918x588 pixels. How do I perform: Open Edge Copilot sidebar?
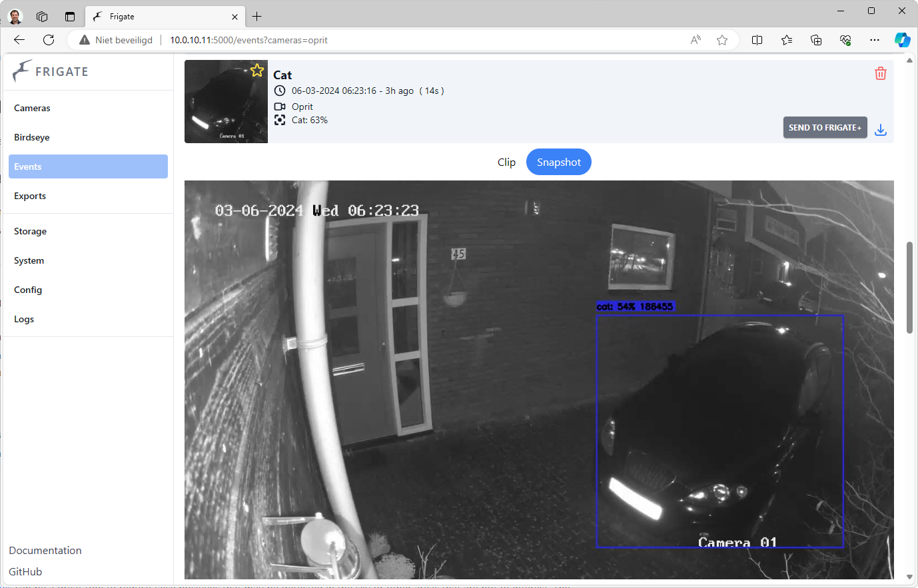coord(902,40)
